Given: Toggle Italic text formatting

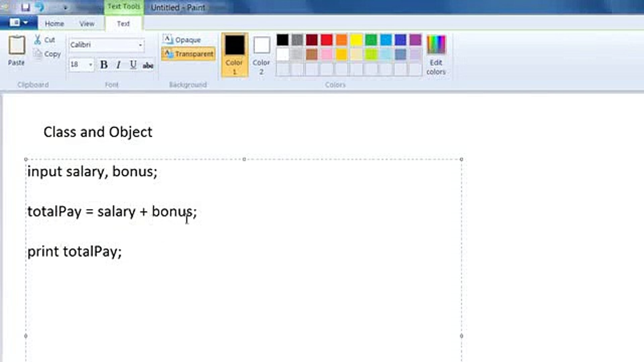Looking at the screenshot, I should click(x=118, y=65).
